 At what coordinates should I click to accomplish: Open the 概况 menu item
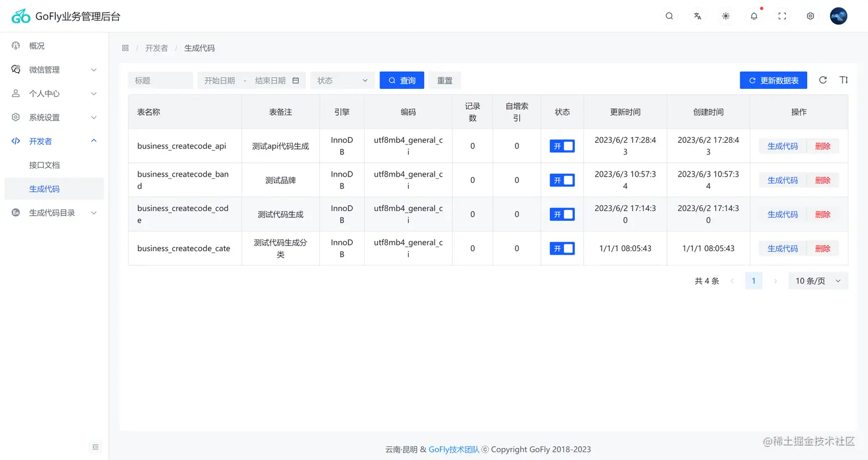point(55,46)
